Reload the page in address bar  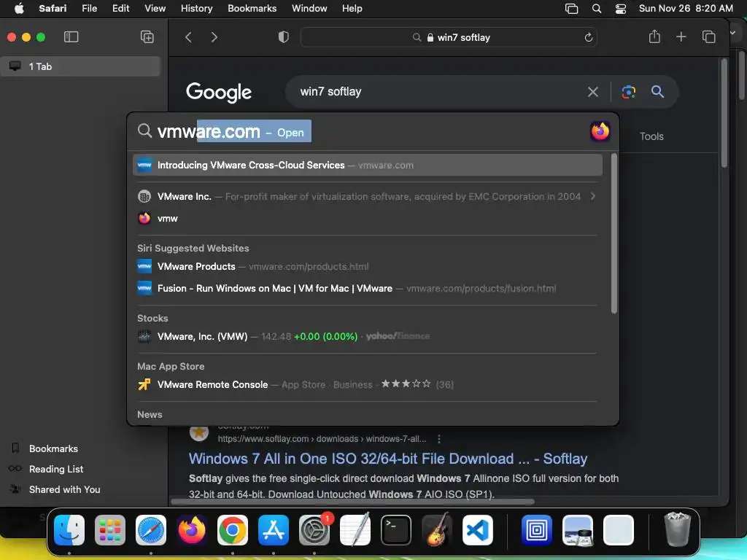[x=589, y=37]
